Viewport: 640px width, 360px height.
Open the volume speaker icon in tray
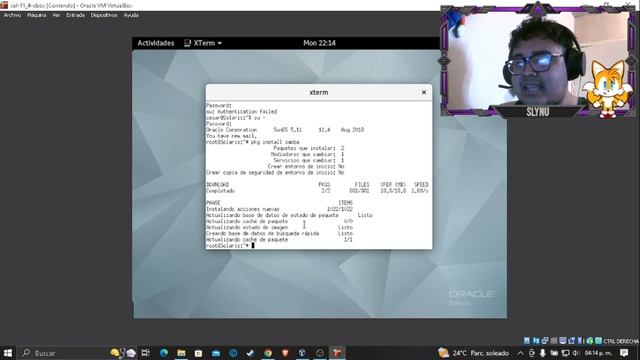pyautogui.click(x=576, y=353)
